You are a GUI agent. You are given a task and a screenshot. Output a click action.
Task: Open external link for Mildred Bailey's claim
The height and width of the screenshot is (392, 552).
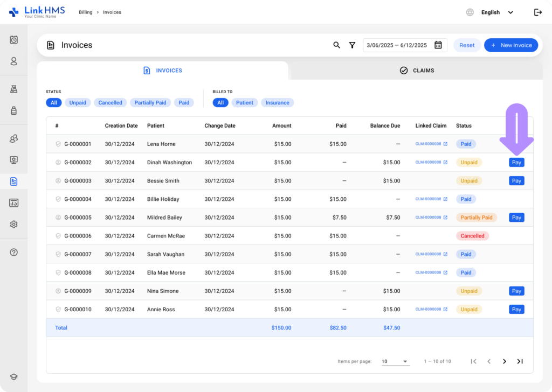coord(445,218)
